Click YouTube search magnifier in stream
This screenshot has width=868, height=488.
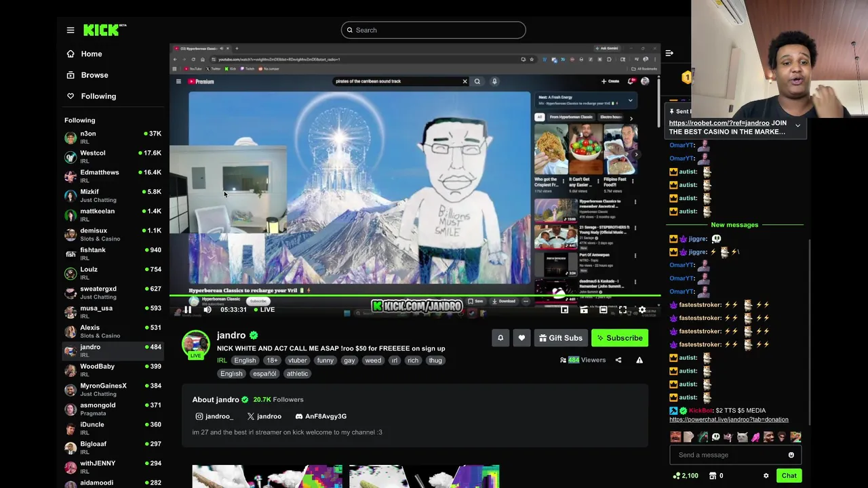click(x=477, y=81)
